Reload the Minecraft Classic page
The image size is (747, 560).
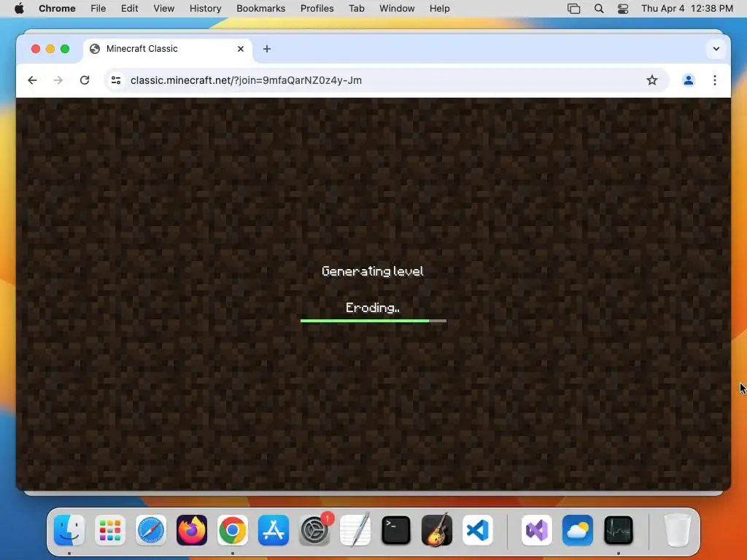pyautogui.click(x=85, y=80)
